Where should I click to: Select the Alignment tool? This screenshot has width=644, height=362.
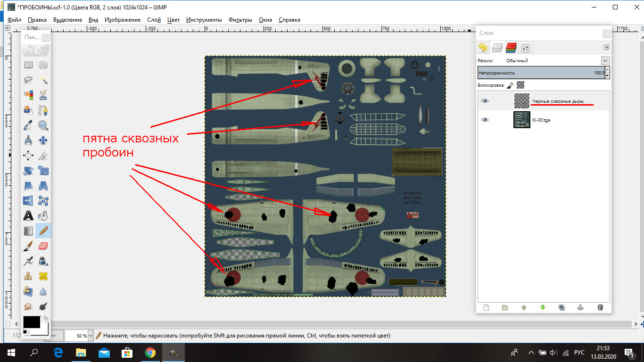tap(28, 156)
